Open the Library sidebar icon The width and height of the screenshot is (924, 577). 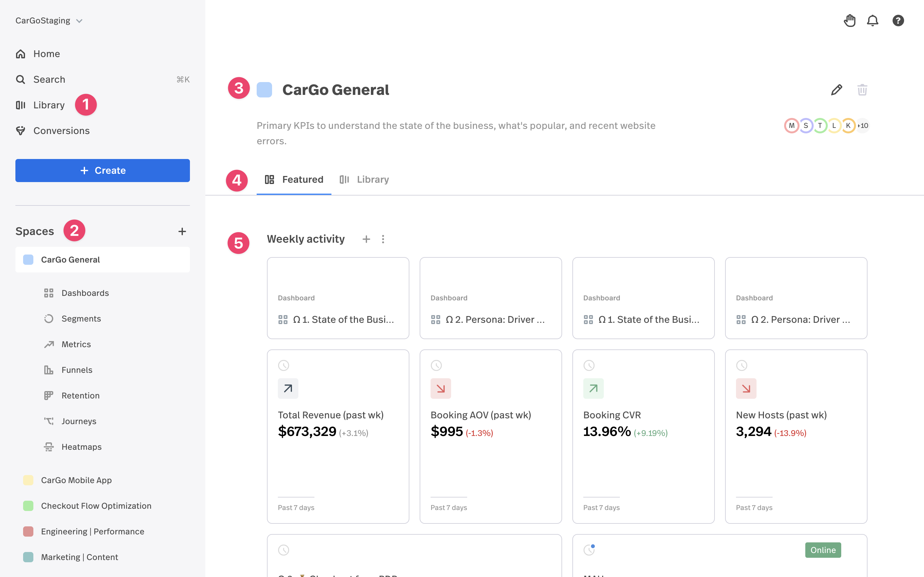click(x=21, y=105)
